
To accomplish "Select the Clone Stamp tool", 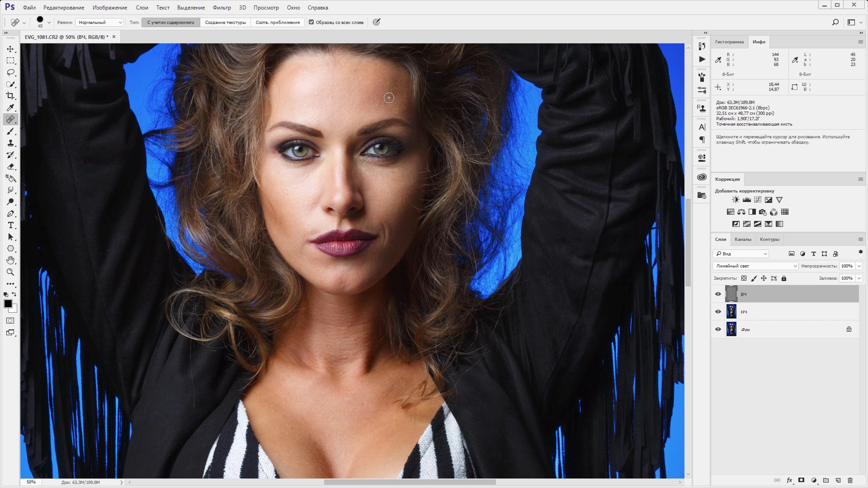I will point(10,143).
